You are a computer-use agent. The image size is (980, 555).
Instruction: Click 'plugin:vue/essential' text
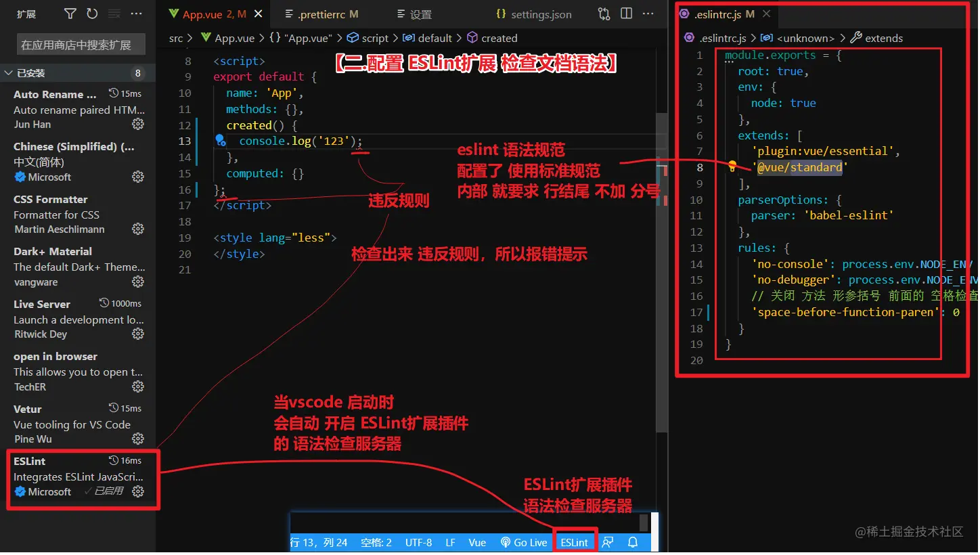tap(822, 151)
